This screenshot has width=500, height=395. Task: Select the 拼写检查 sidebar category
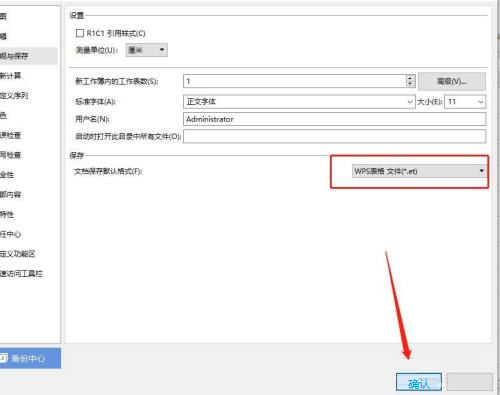click(11, 155)
